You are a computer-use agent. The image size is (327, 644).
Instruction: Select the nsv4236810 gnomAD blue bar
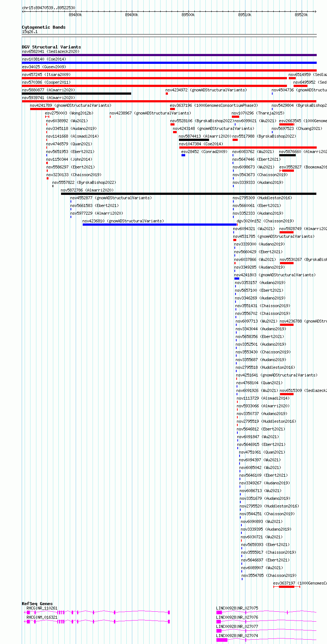click(160, 225)
